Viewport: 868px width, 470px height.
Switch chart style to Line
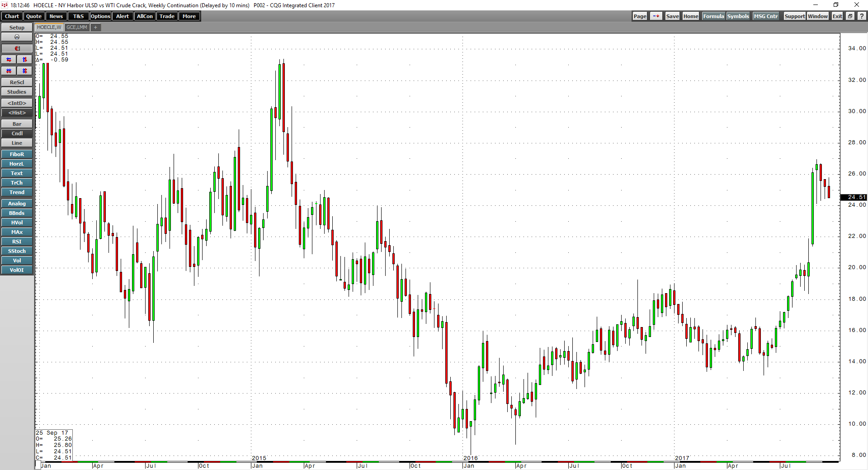17,143
